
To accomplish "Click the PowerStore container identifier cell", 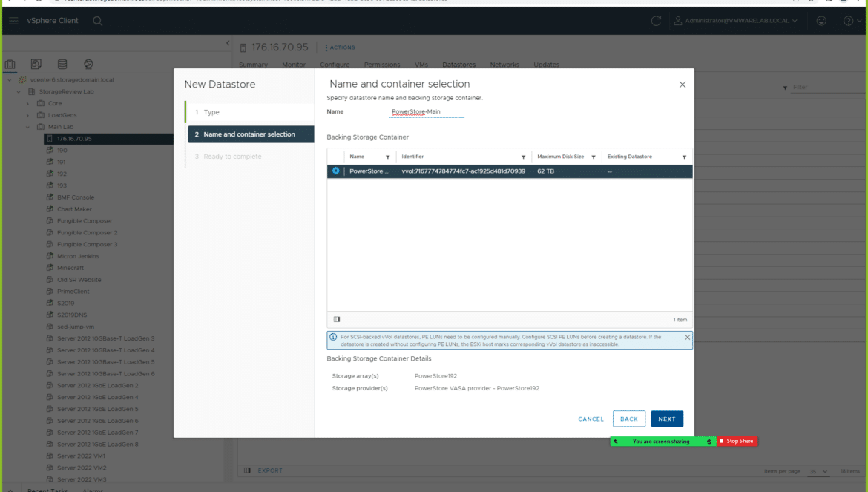I will tap(464, 171).
